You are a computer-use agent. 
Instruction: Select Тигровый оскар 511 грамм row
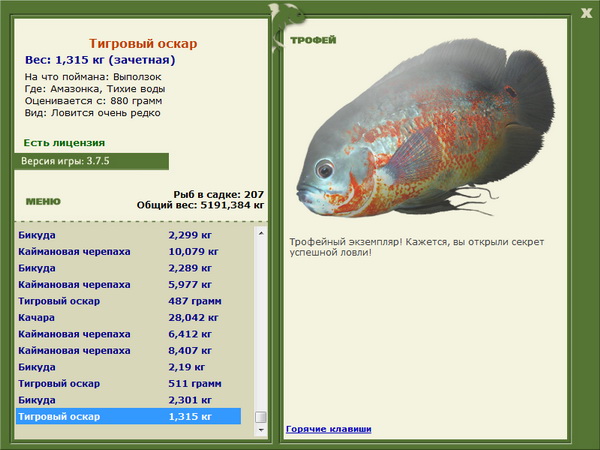pyautogui.click(x=129, y=383)
